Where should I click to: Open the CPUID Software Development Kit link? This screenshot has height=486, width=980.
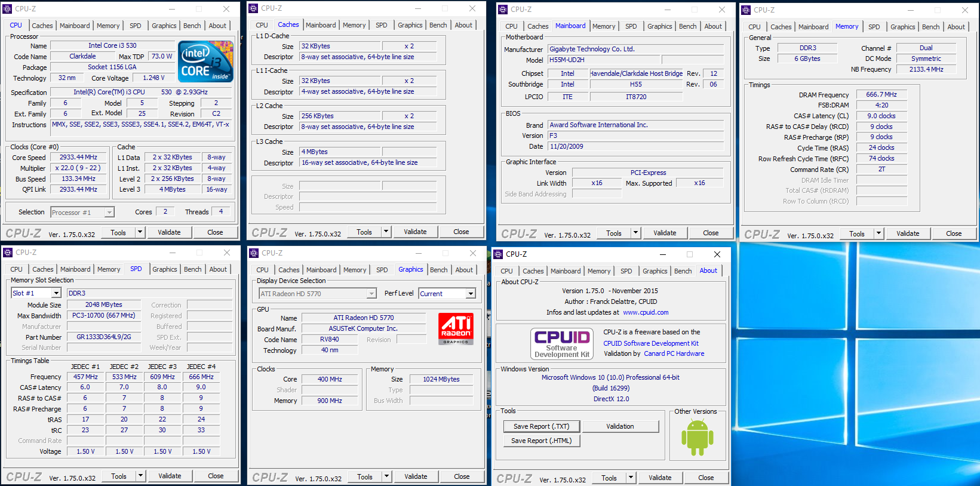click(651, 343)
